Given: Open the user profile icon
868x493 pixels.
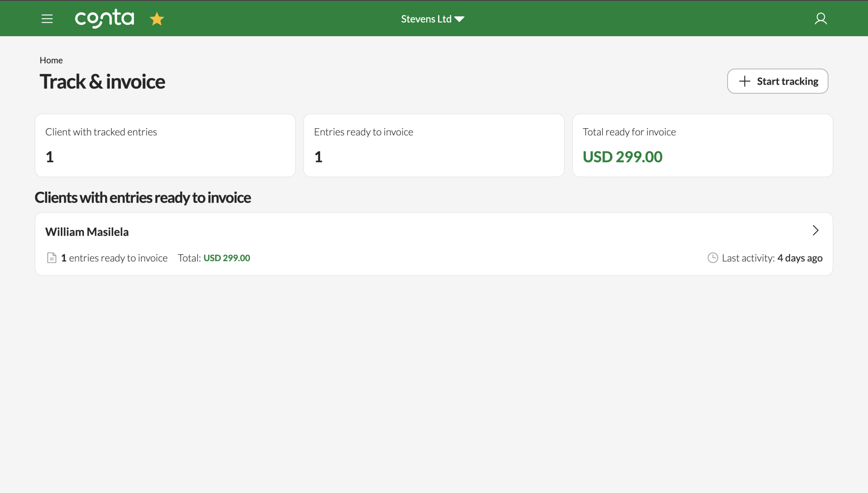Looking at the screenshot, I should click(821, 19).
